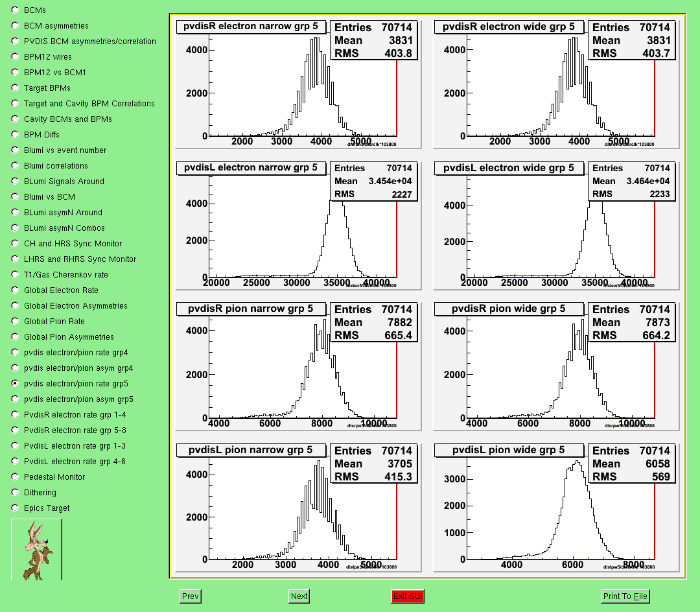Click the title 'pvdisR electron wide grp 5'

pos(509,27)
